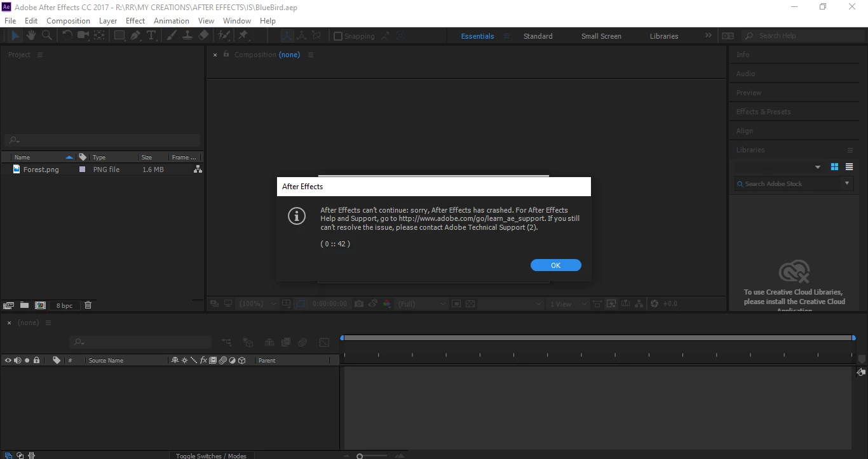Click the Reset Exposure icon
This screenshot has width=868, height=459.
654,304
